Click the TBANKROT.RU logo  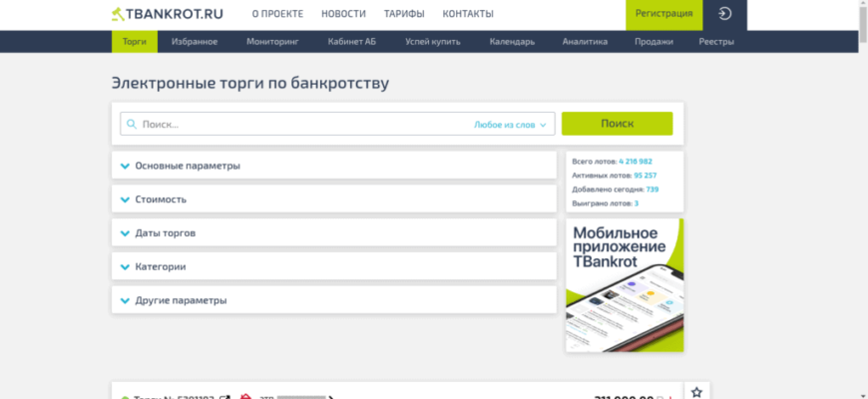click(168, 14)
